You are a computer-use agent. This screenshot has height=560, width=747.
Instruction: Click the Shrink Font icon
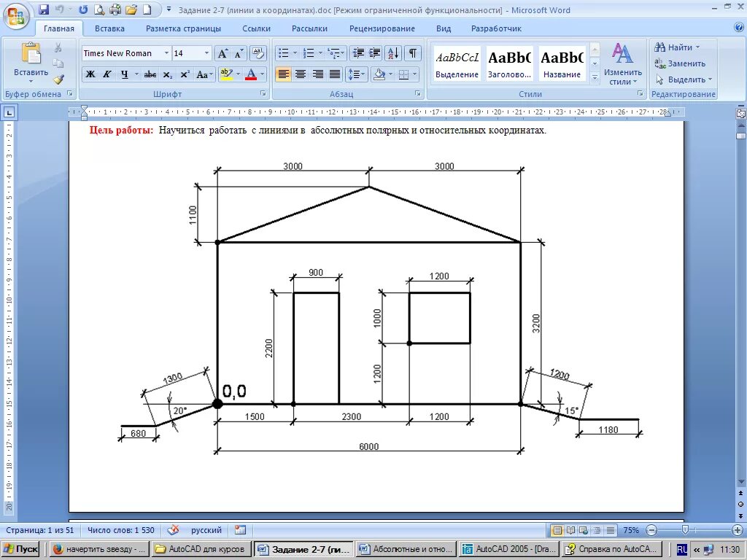(239, 53)
